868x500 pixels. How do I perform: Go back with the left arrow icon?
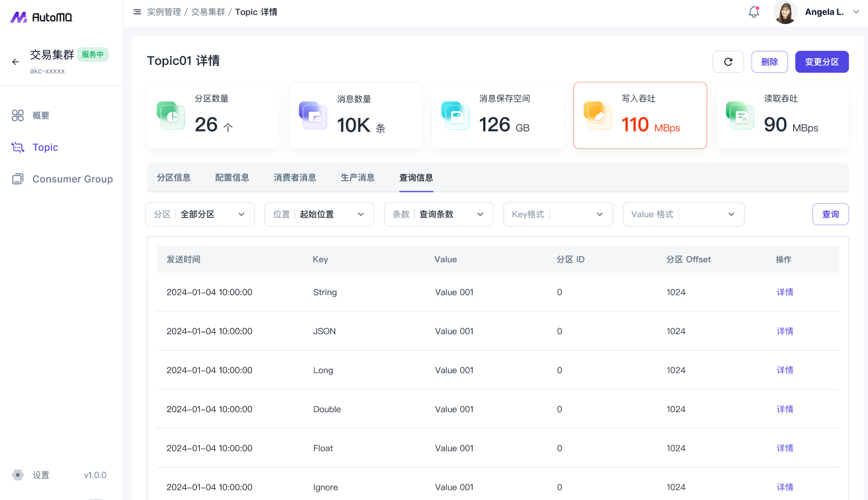pyautogui.click(x=16, y=62)
